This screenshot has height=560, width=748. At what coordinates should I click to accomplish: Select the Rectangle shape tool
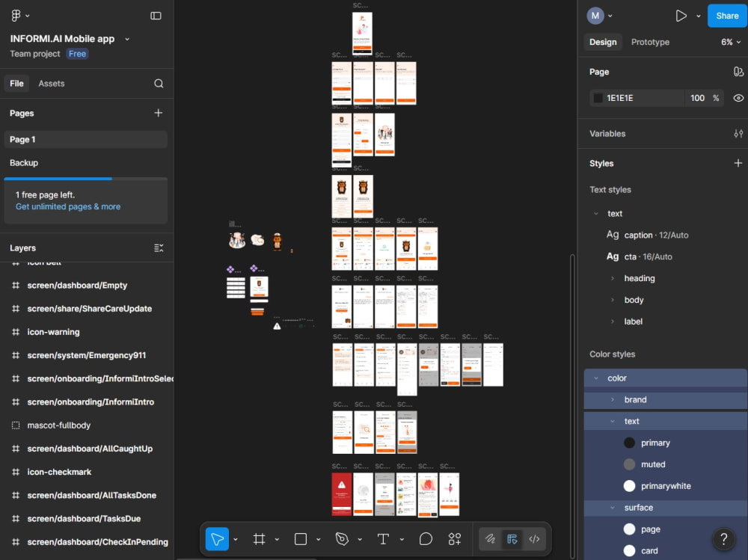coord(301,539)
